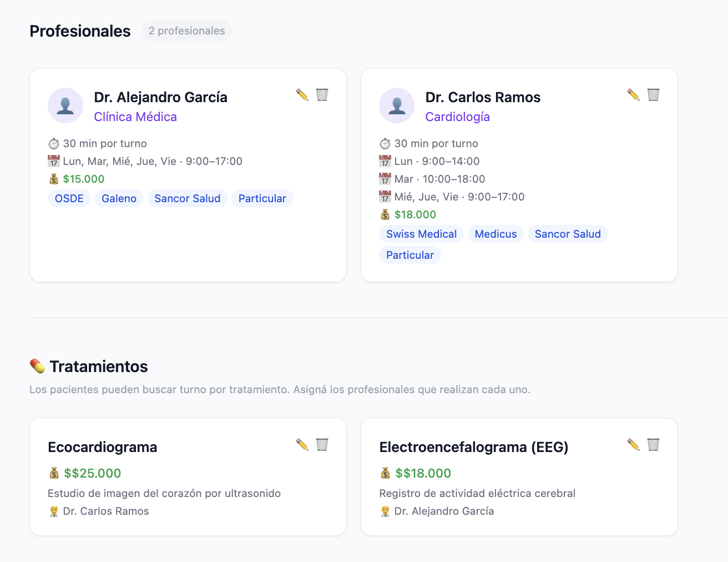This screenshot has height=562, width=728.
Task: Select the edit pencil for Dr. Carlos Ramos
Action: (x=633, y=94)
